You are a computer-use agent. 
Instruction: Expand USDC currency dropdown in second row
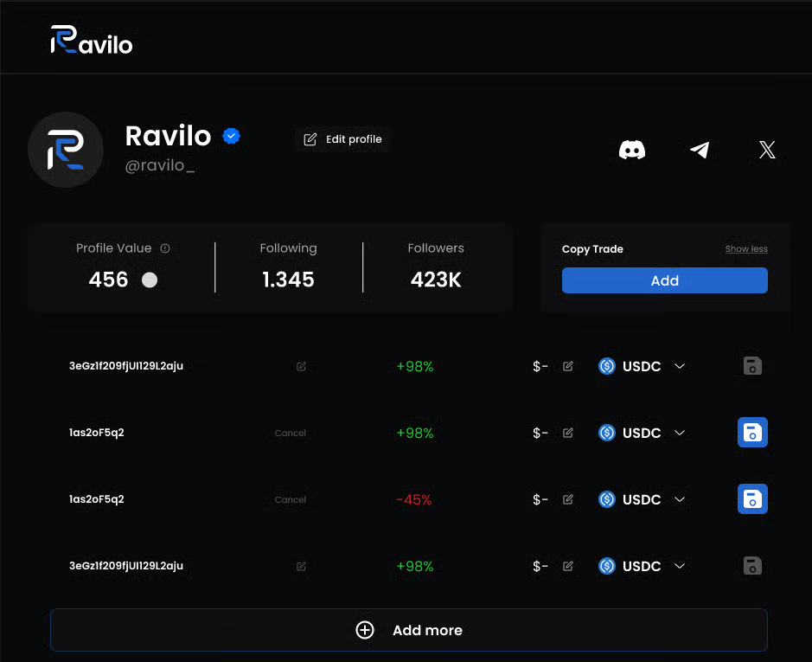pos(680,433)
